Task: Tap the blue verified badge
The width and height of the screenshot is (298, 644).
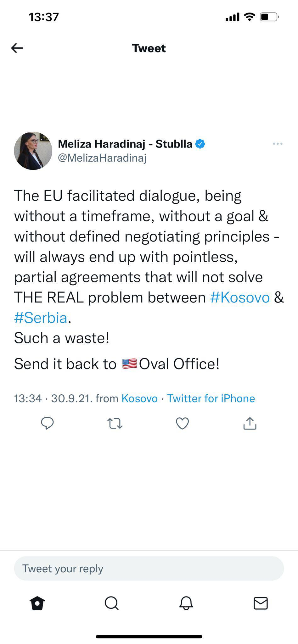Action: pos(200,144)
